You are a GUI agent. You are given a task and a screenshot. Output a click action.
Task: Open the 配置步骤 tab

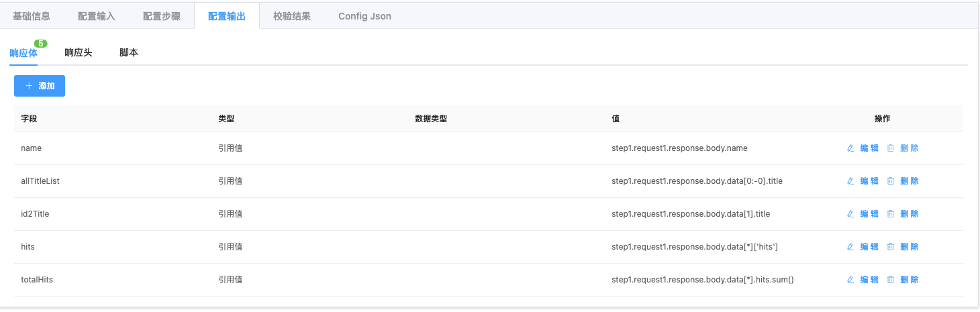point(162,16)
